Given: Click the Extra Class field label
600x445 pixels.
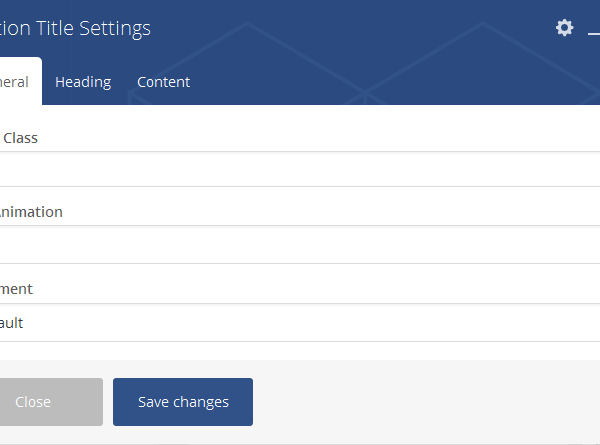Looking at the screenshot, I should (x=19, y=138).
